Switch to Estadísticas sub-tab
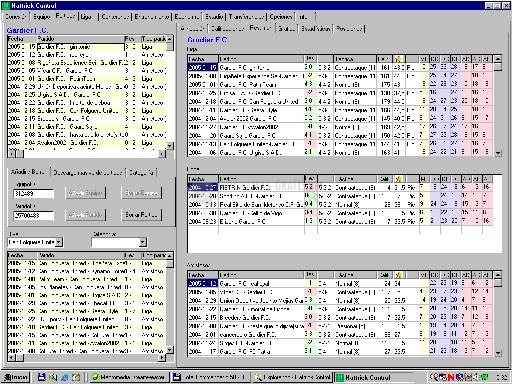This screenshot has height=384, width=512. 316,29
